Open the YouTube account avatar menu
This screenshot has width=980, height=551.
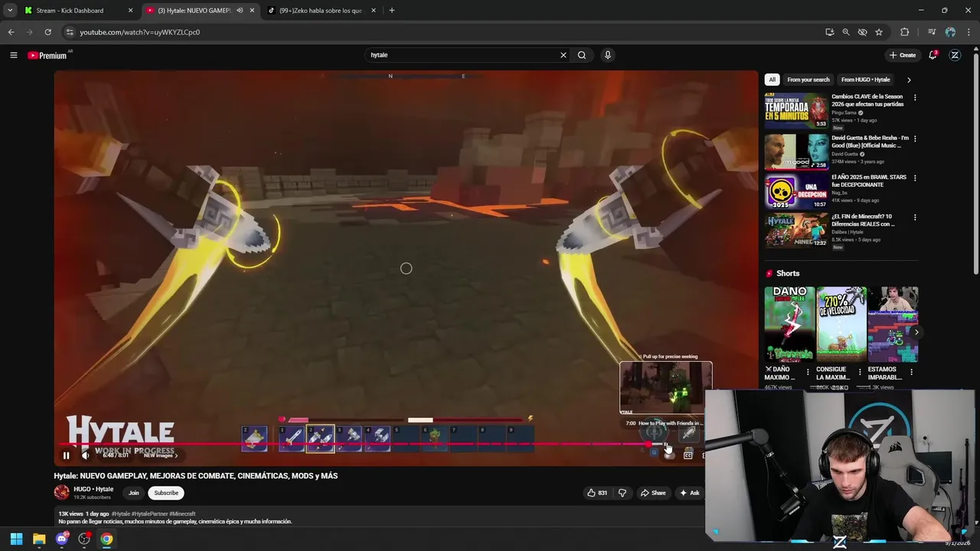pyautogui.click(x=955, y=55)
